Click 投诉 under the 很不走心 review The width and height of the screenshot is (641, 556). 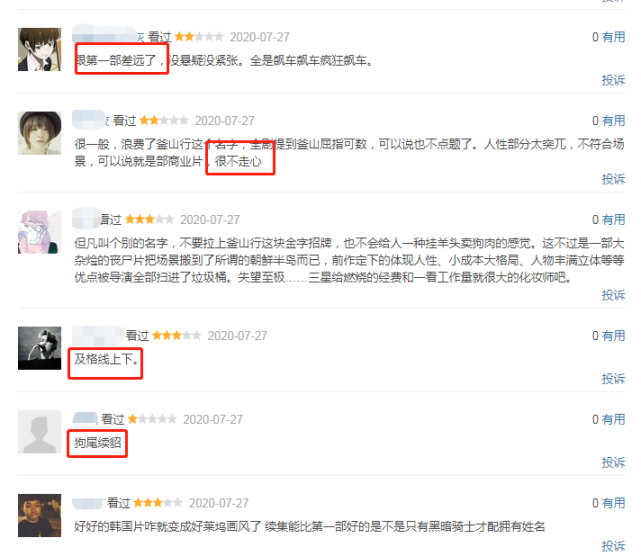tap(613, 179)
